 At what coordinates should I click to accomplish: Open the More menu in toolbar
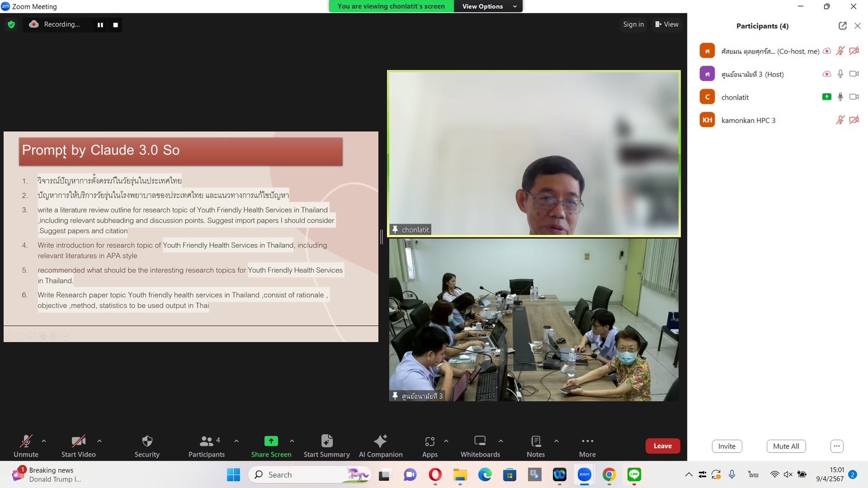[587, 446]
